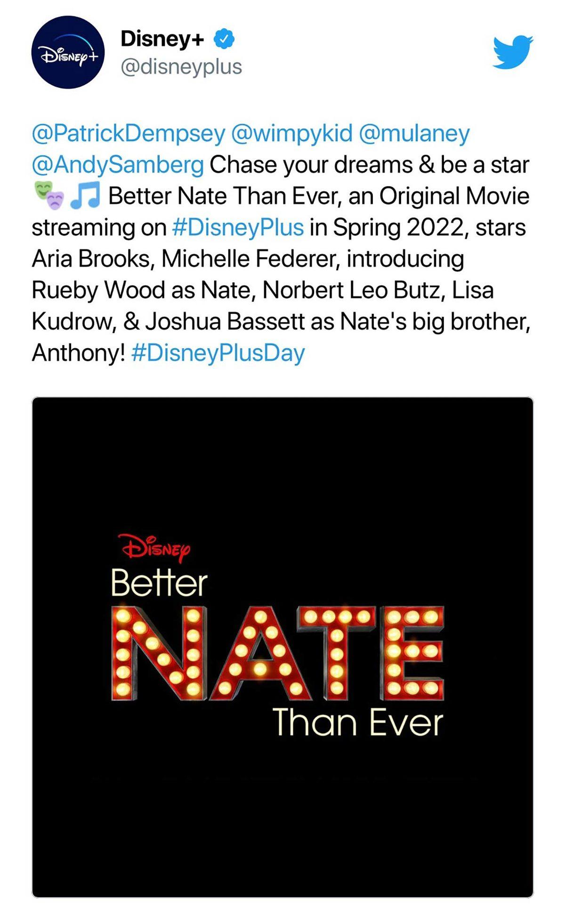Open the @PatrickDempsey mention
Viewport: 565px width, 924px height.
[x=129, y=134]
